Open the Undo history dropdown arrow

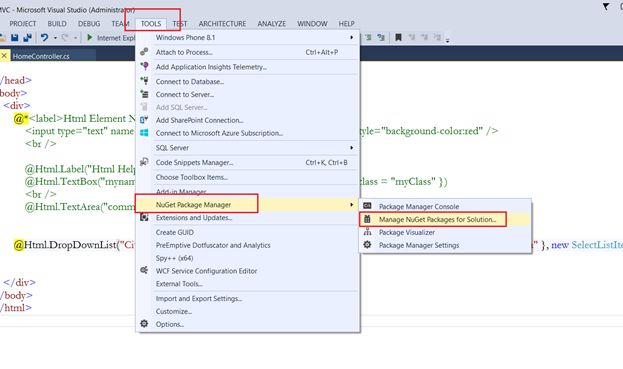[x=55, y=38]
